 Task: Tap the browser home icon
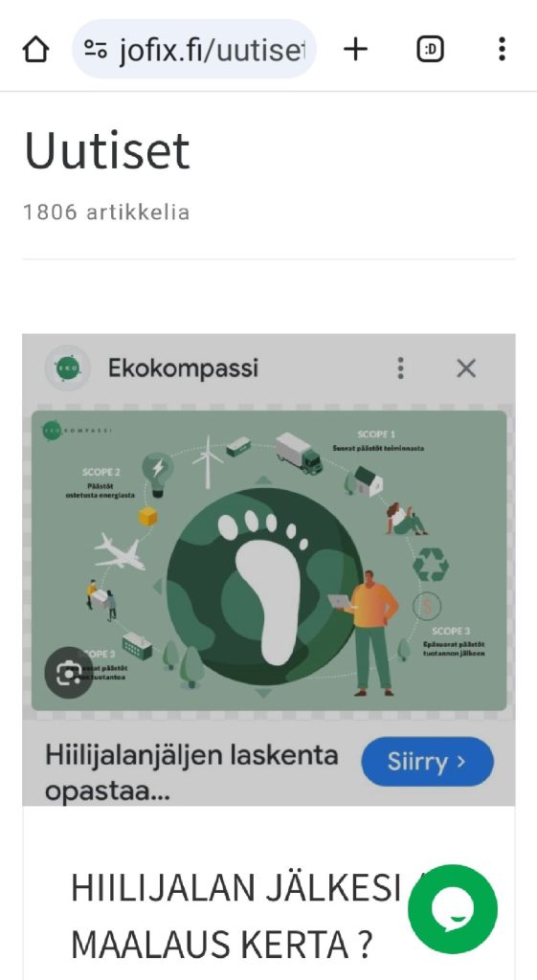tap(35, 49)
